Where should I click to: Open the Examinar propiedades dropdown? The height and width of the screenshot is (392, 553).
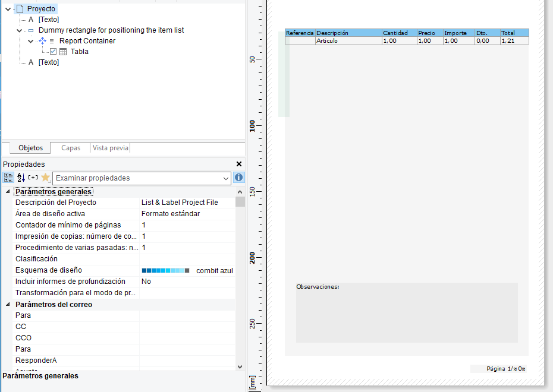click(225, 178)
